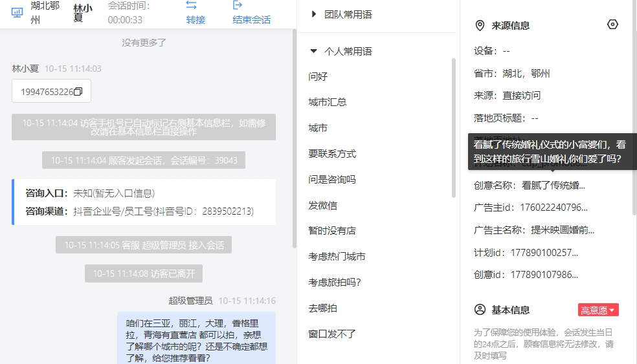The image size is (637, 364).
Task: Click the computer monitor device icon
Action: 17,12
